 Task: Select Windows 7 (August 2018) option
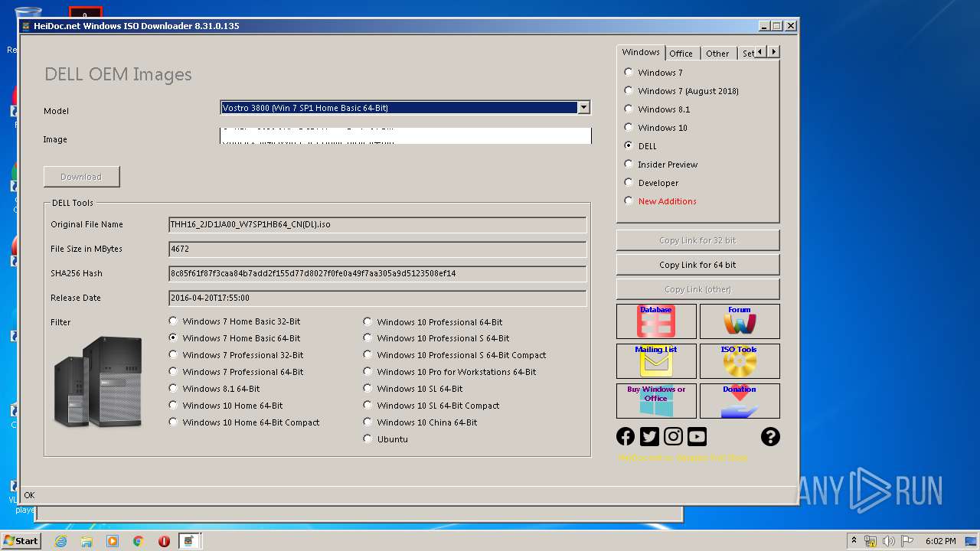[x=681, y=91]
